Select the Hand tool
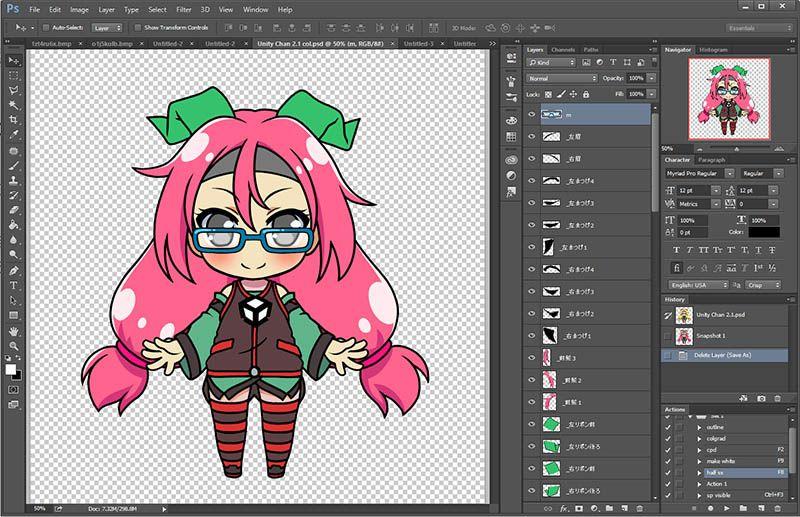This screenshot has width=800, height=517. [13, 331]
